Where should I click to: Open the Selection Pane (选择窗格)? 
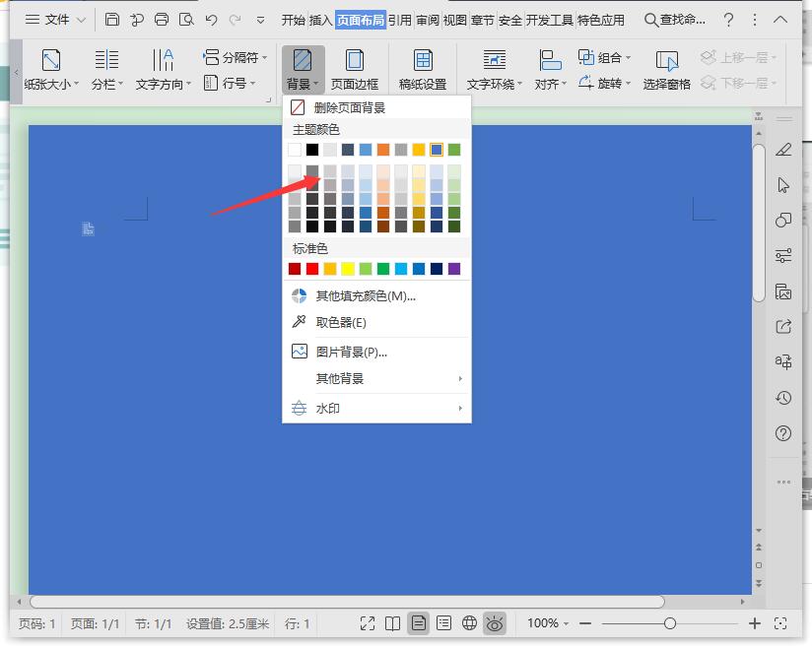tap(667, 61)
